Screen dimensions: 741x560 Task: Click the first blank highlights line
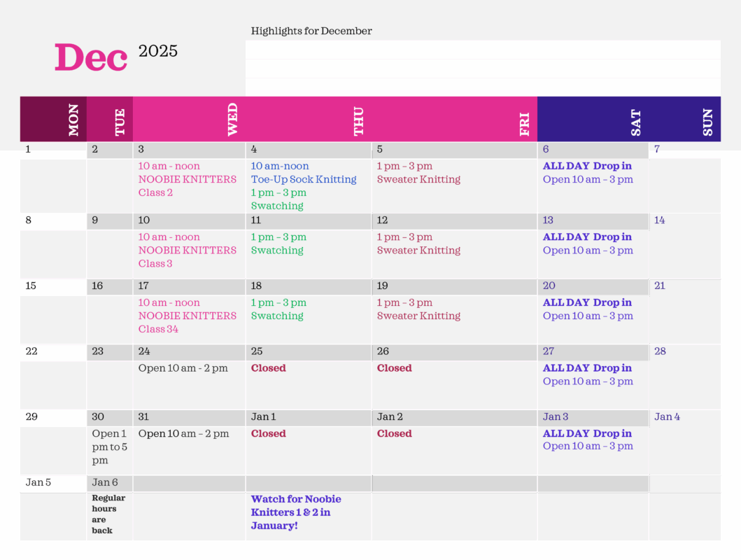tap(483, 50)
